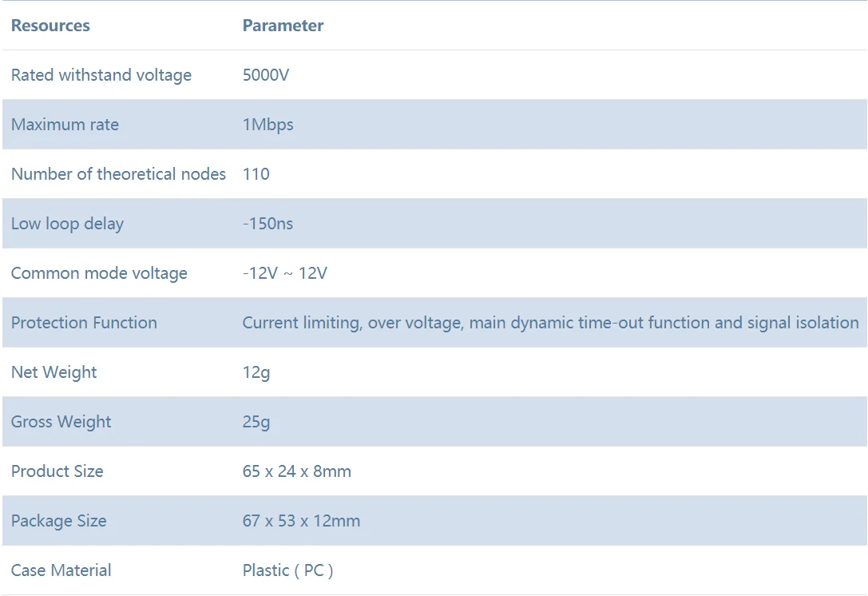
Task: Click the 110 nodes value
Action: [x=256, y=174]
